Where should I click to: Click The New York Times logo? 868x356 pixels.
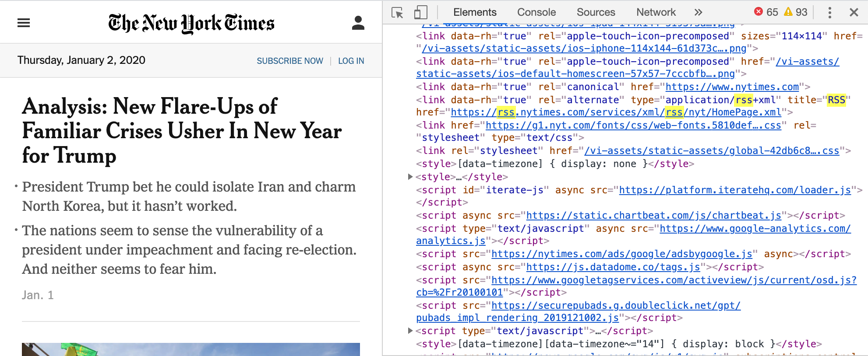point(191,24)
